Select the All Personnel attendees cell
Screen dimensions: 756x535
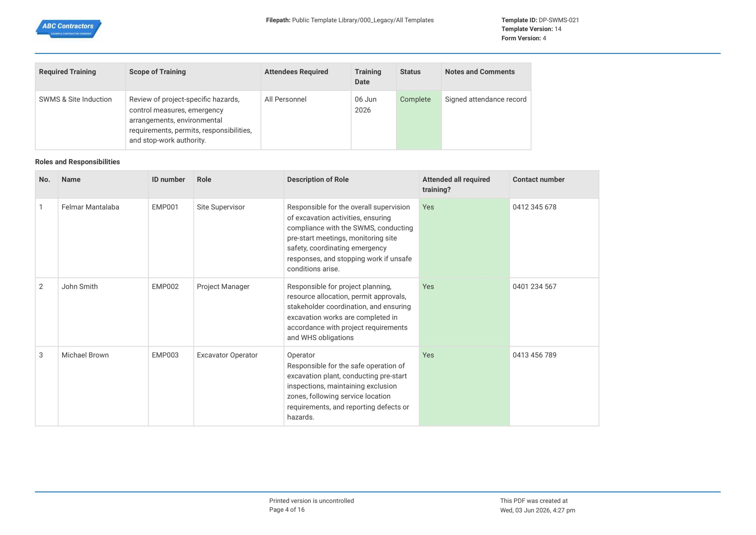(306, 120)
